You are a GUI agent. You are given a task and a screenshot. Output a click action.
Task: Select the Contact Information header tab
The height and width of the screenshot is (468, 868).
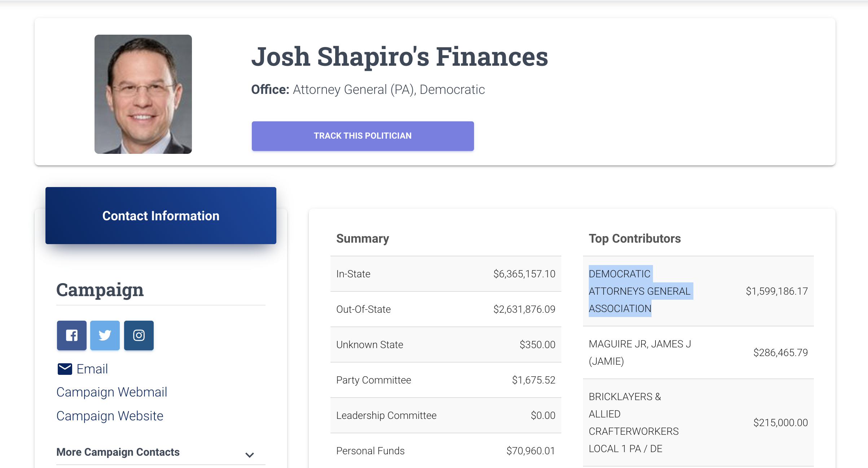[161, 216]
